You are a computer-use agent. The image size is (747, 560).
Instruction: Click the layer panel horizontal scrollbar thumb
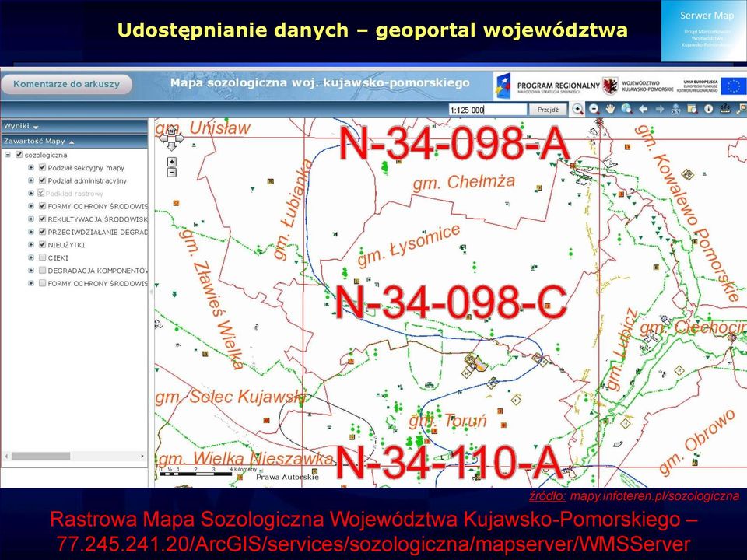coord(41,457)
